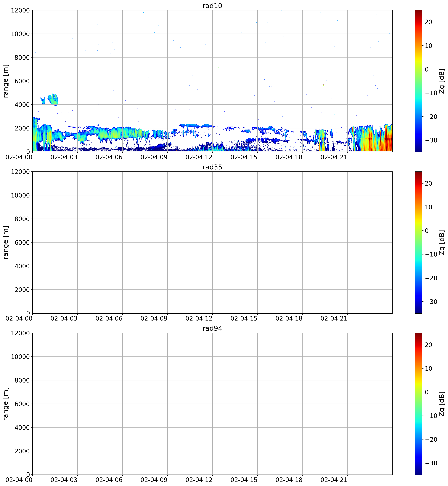Click the 2000 tick on rad10 y-axis

pos(22,128)
